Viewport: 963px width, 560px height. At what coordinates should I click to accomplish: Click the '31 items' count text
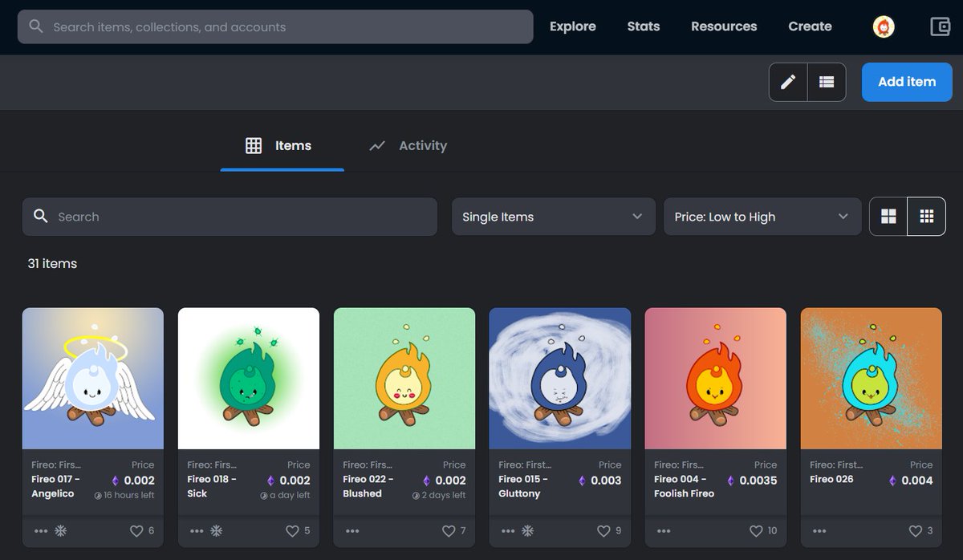tap(52, 263)
